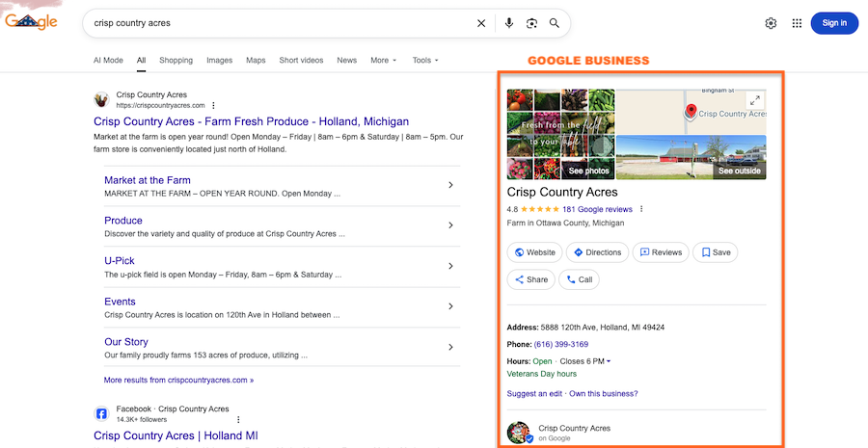Viewport: 868px width, 448px height.
Task: Expand the Events row chevron
Action: point(450,306)
